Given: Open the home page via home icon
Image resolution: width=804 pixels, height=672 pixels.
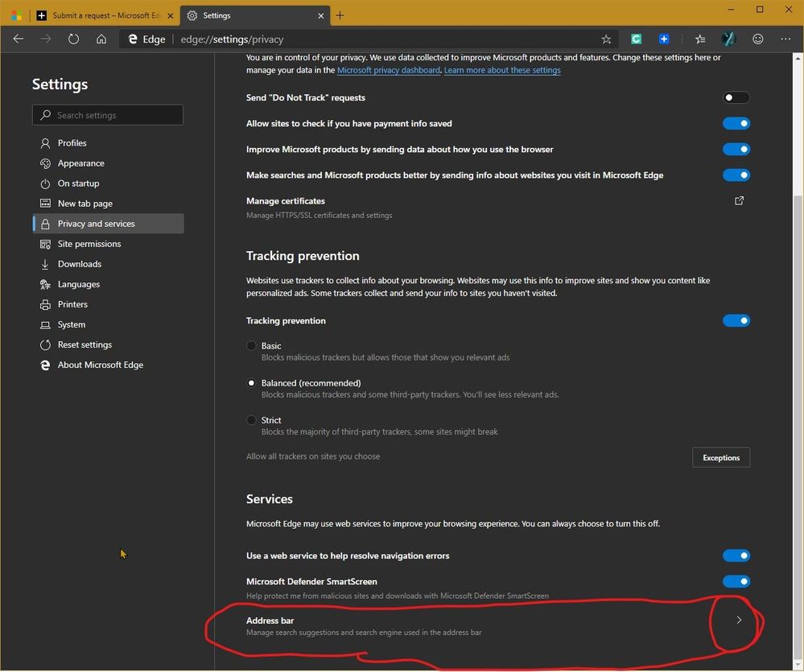Looking at the screenshot, I should (101, 39).
